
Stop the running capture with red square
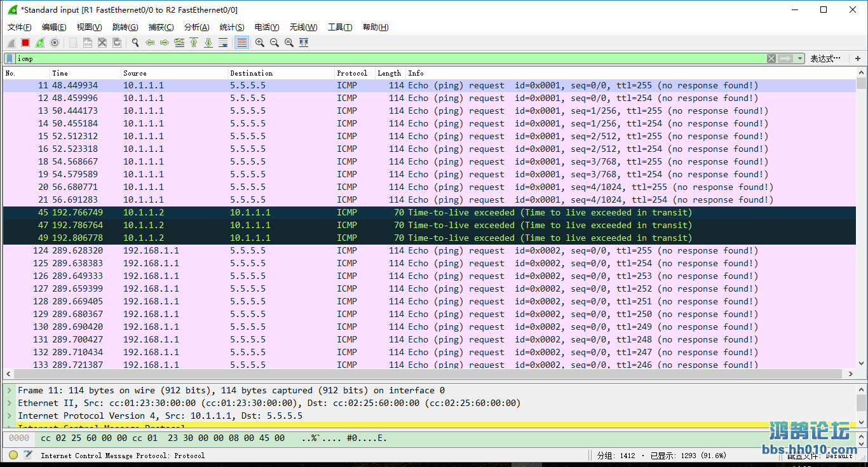[x=25, y=43]
